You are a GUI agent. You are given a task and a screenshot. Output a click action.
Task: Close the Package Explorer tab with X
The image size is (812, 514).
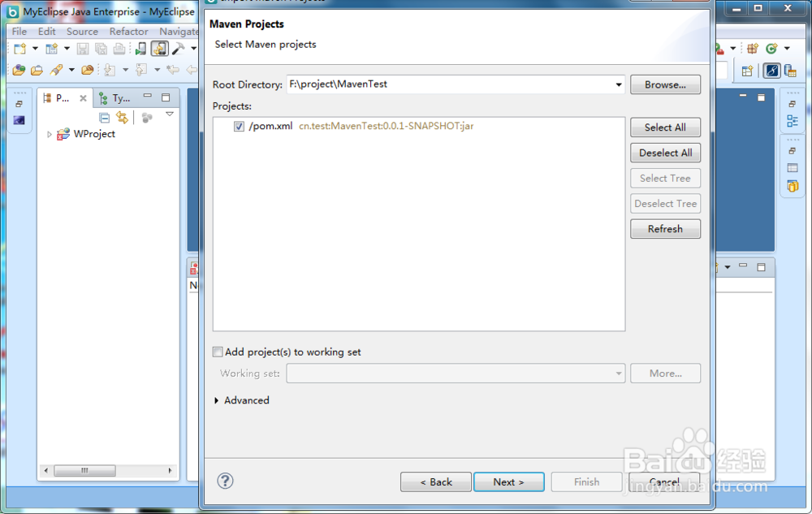click(83, 98)
